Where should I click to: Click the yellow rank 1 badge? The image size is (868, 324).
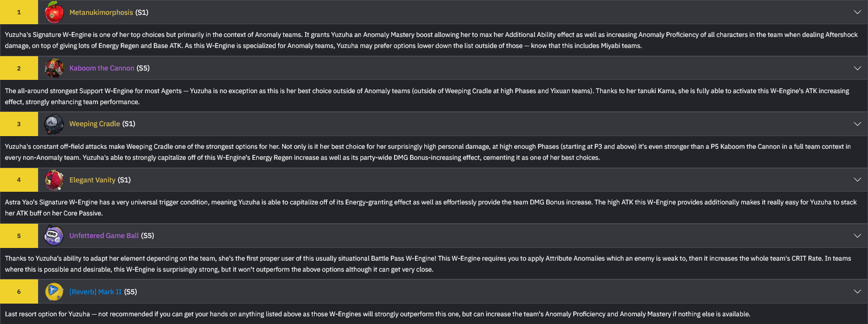(x=19, y=12)
